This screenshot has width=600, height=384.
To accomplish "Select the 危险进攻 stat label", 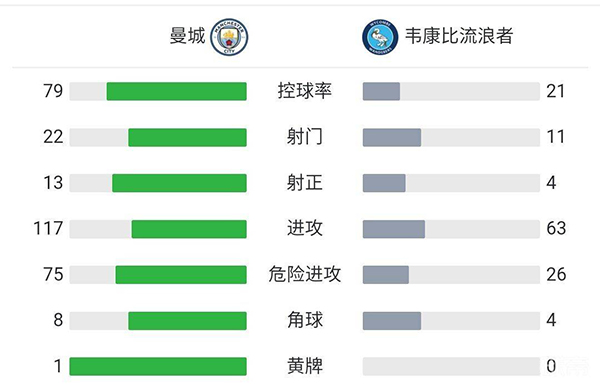I will 305,274.
